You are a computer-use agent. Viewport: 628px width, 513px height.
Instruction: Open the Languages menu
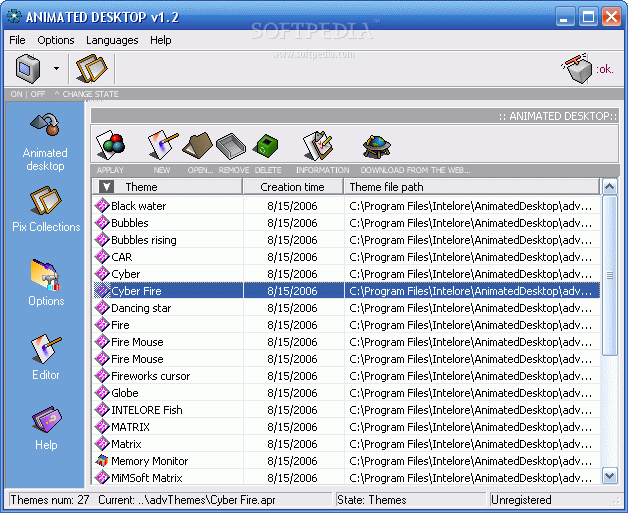pos(112,40)
